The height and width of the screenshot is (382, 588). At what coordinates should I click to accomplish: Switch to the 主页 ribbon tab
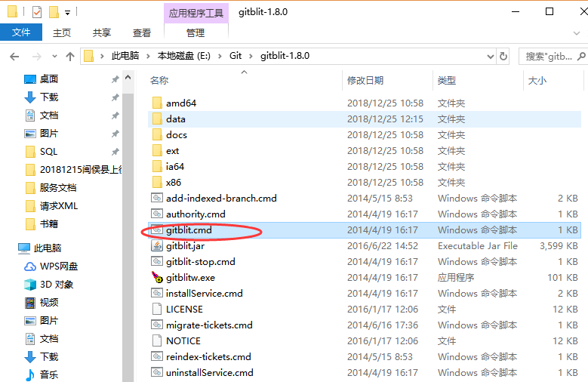(62, 32)
